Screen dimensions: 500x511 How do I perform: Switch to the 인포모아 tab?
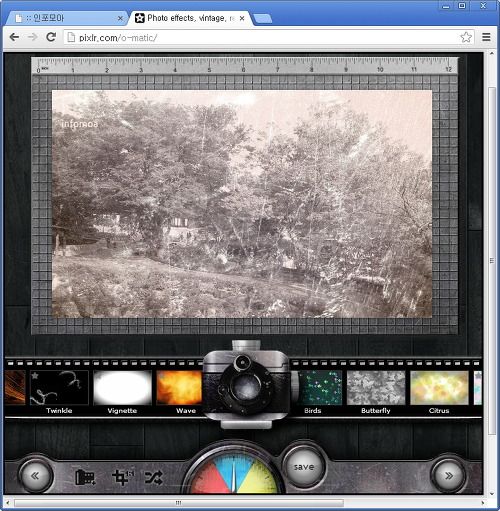pos(67,18)
